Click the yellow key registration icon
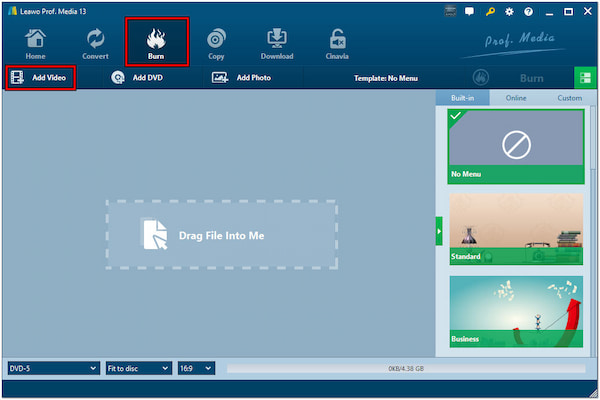600x400 pixels. coord(490,11)
